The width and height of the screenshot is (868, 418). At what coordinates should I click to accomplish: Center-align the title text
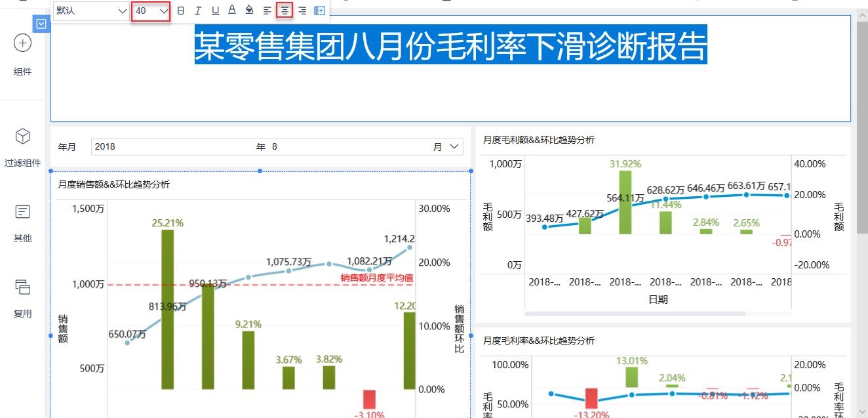[x=285, y=10]
